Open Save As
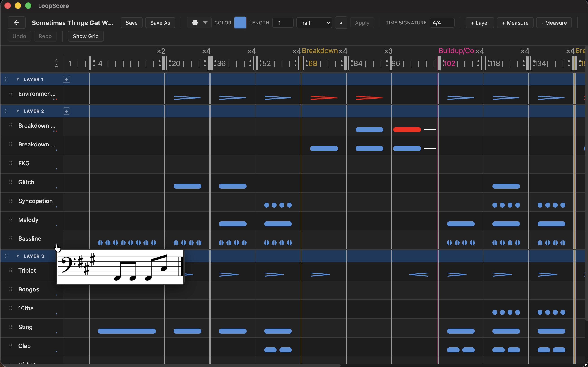 point(160,23)
